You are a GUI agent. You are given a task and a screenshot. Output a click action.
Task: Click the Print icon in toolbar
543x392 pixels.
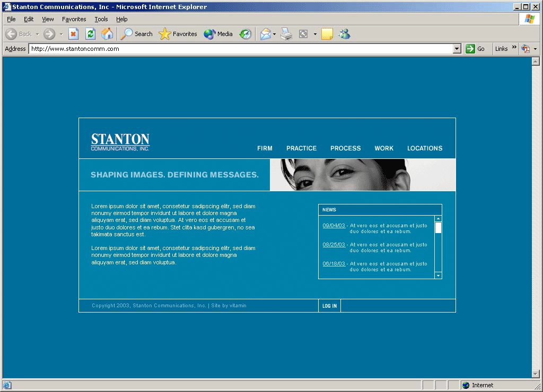(286, 34)
